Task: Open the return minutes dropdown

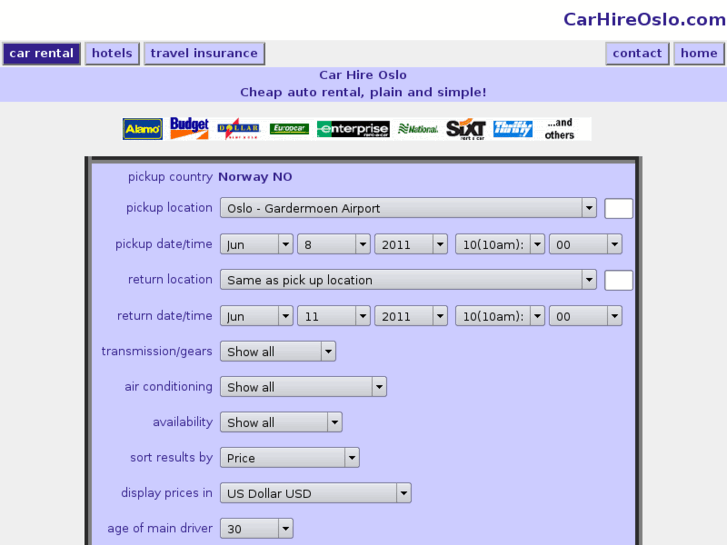Action: (586, 316)
